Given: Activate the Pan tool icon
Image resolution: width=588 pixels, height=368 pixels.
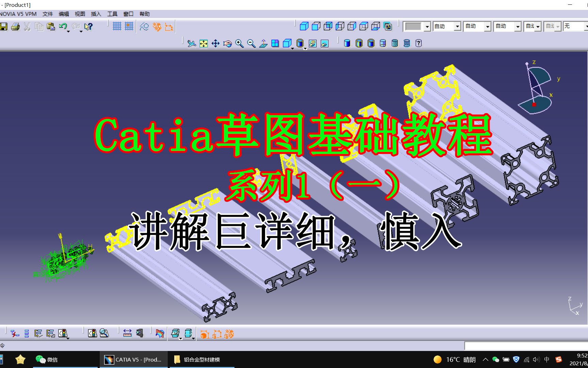Looking at the screenshot, I should coord(215,43).
